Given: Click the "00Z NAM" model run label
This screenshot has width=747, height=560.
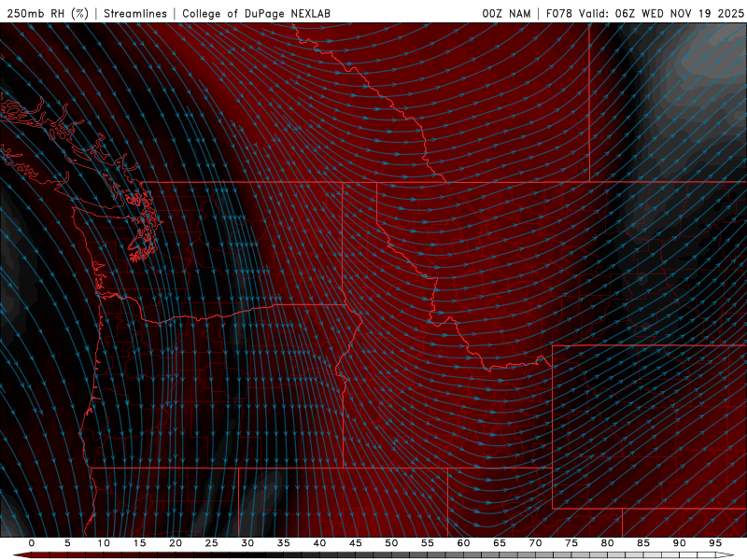Looking at the screenshot, I should tap(506, 13).
